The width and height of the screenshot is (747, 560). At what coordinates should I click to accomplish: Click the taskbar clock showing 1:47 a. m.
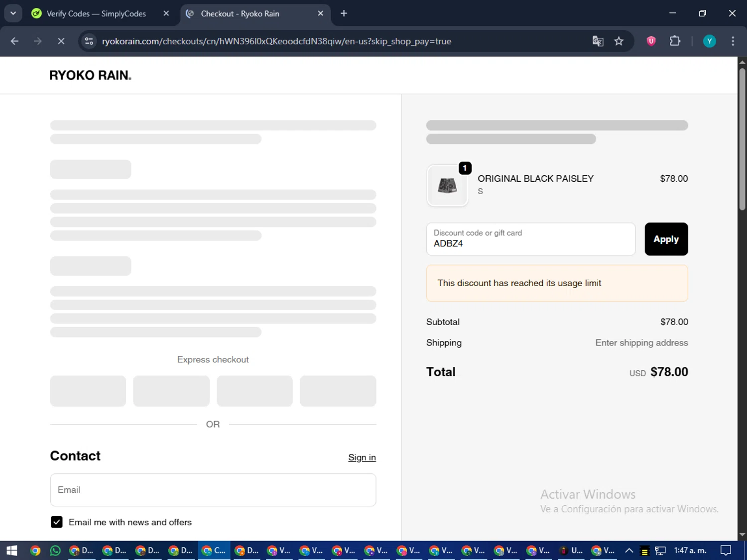click(690, 551)
